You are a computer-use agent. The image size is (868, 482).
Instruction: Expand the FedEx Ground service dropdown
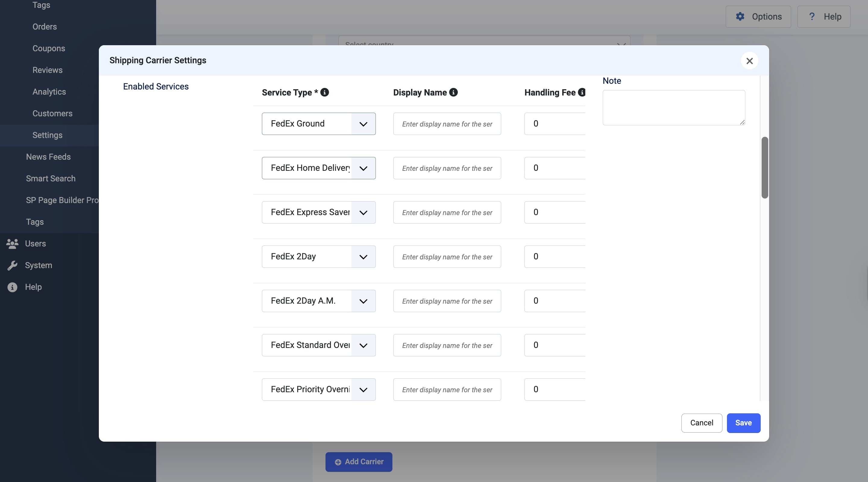click(x=363, y=124)
